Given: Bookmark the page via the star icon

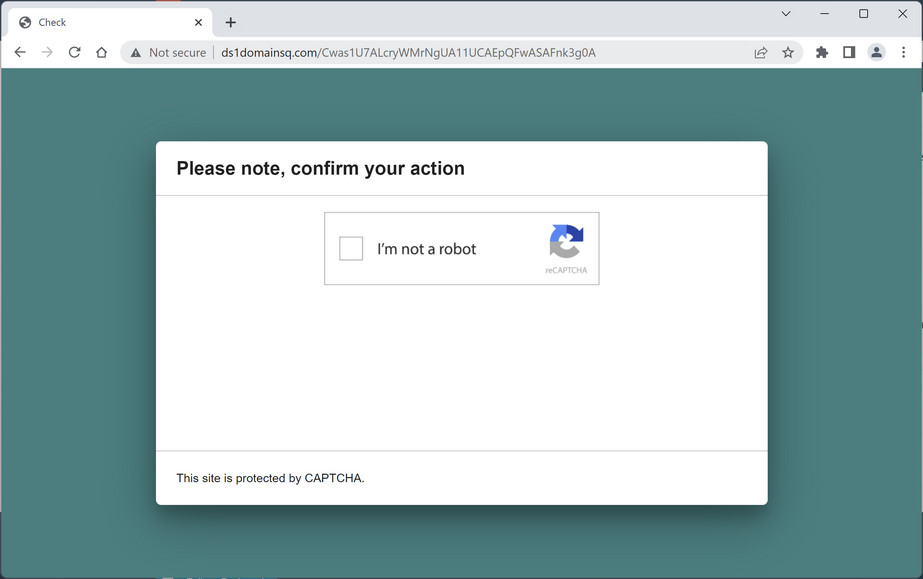Looking at the screenshot, I should (x=788, y=52).
